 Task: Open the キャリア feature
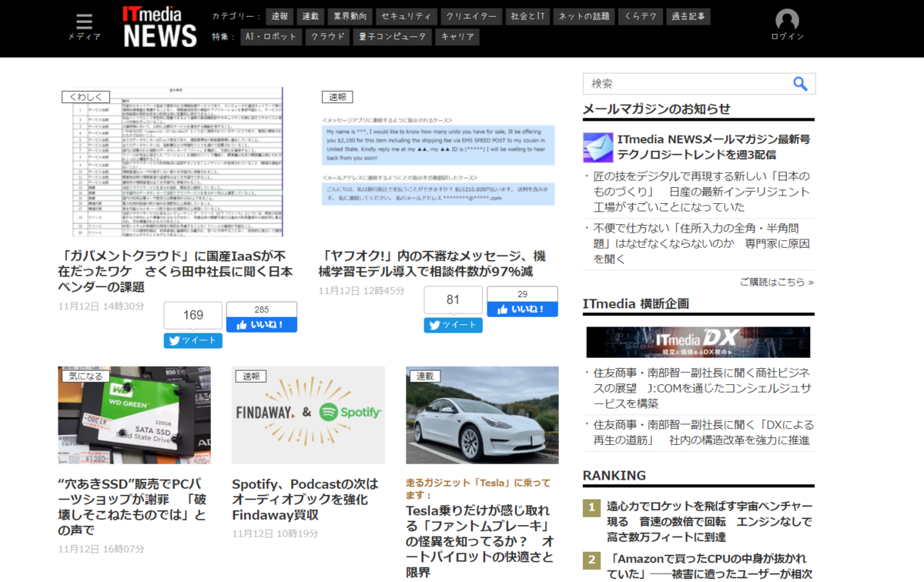(457, 37)
